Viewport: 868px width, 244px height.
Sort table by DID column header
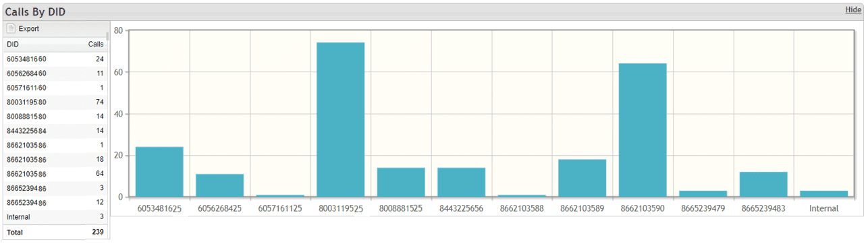pos(13,44)
